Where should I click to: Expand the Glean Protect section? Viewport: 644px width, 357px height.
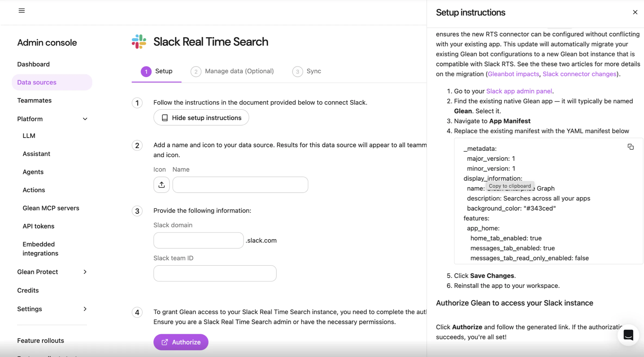(85, 272)
